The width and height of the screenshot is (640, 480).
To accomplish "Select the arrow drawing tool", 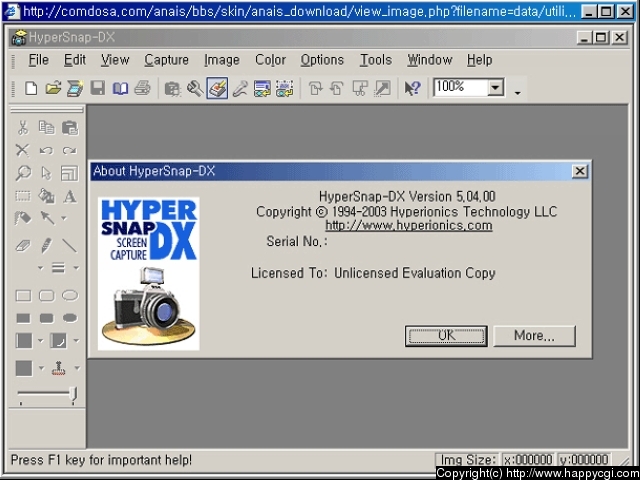I will pos(47,218).
